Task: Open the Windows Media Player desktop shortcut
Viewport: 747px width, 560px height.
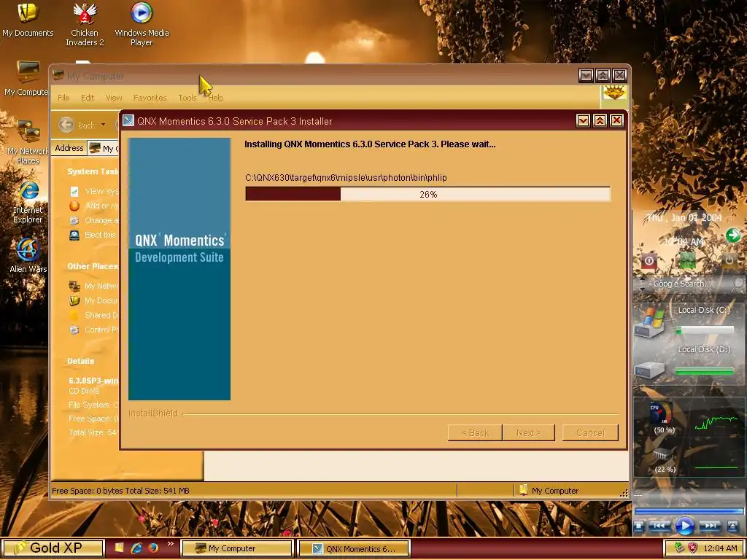Action: [142, 24]
